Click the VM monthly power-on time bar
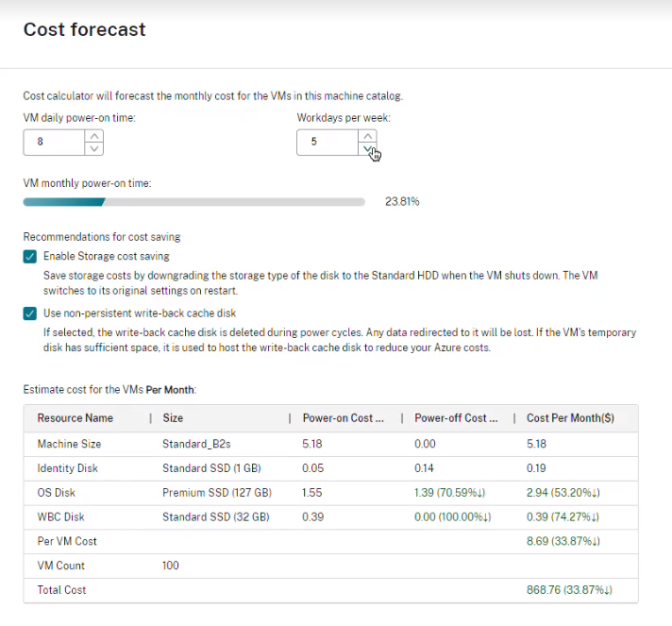 (193, 202)
